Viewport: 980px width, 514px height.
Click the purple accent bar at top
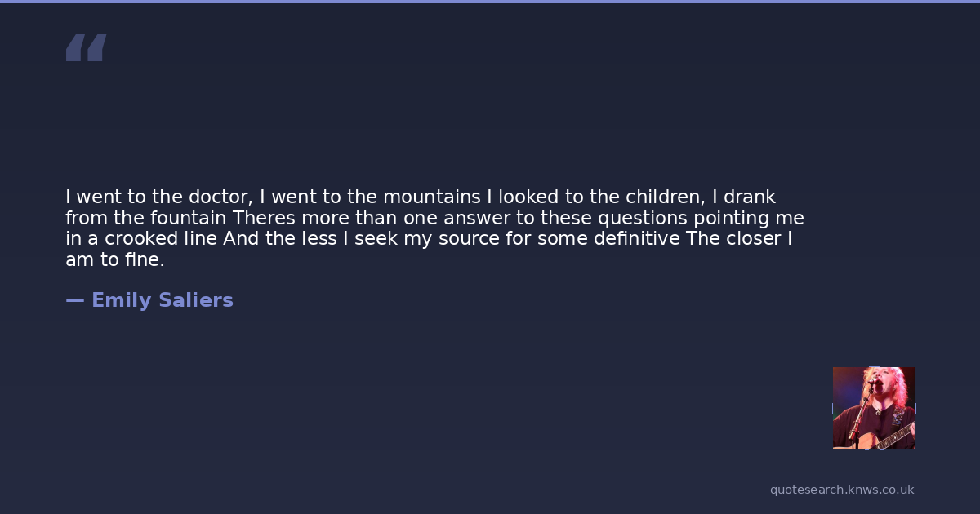pyautogui.click(x=490, y=2)
